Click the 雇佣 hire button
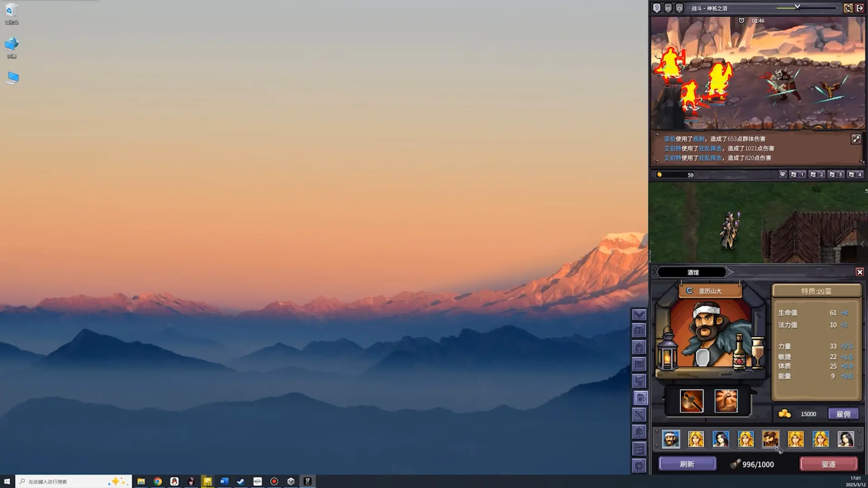868x488 pixels. [843, 414]
